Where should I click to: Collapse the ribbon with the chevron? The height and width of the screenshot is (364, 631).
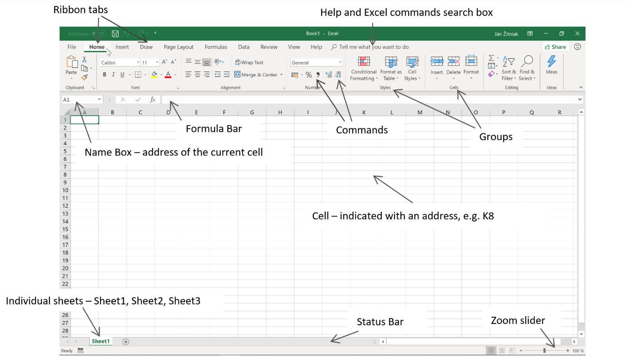581,87
